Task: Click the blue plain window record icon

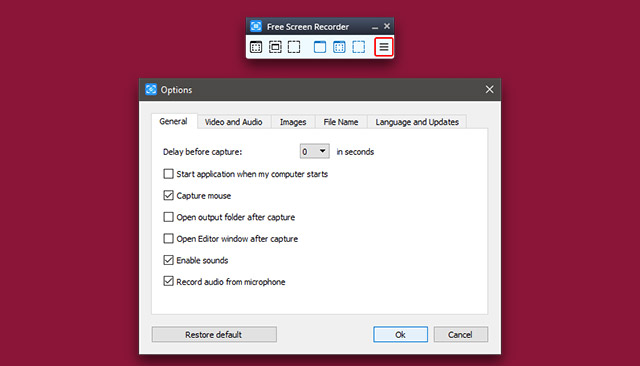Action: tap(320, 47)
